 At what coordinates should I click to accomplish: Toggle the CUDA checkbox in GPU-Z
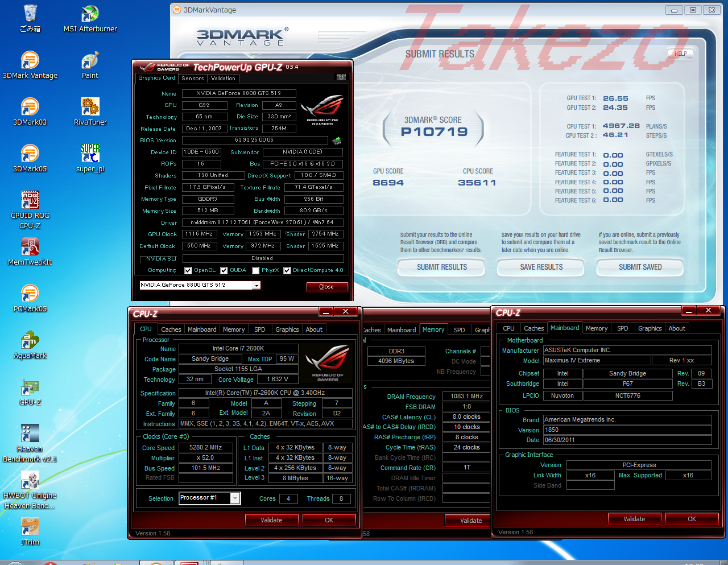(224, 271)
